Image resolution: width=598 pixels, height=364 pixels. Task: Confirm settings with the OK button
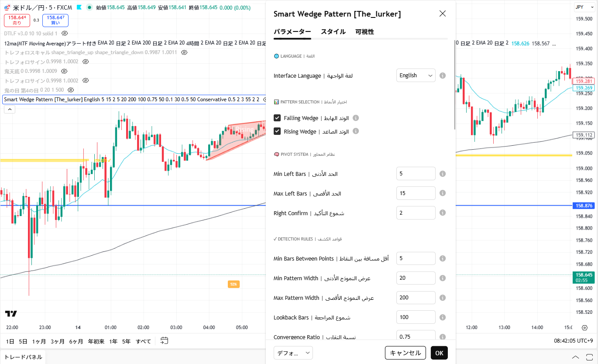[x=439, y=353]
